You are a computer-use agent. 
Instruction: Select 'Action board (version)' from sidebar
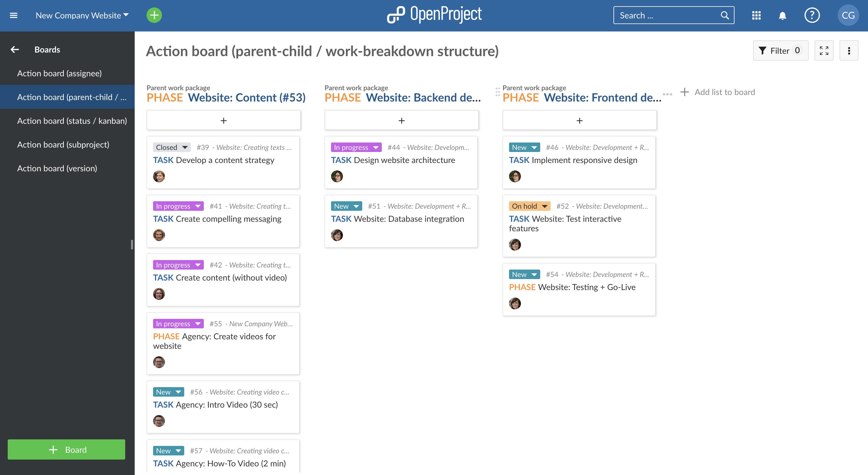point(57,168)
